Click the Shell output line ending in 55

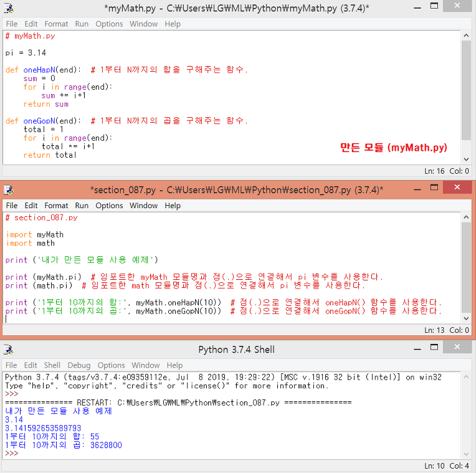click(52, 437)
